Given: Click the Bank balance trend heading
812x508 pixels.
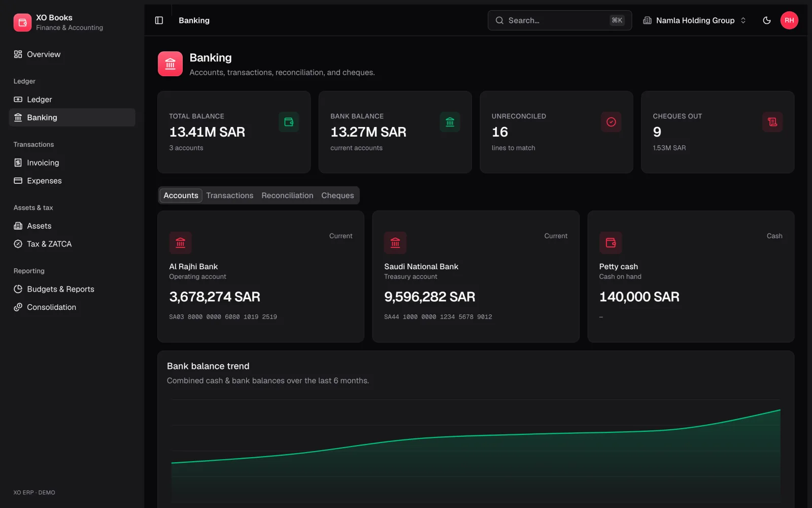Looking at the screenshot, I should click(208, 366).
